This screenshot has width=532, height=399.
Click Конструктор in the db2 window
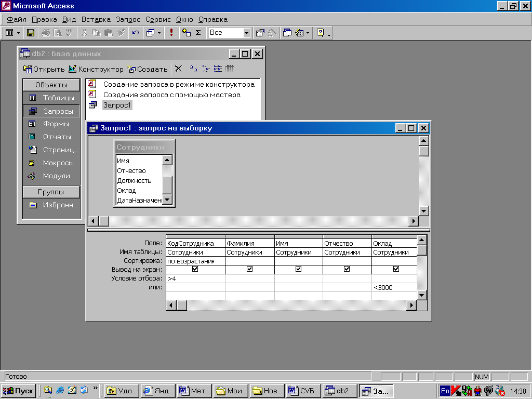click(96, 69)
